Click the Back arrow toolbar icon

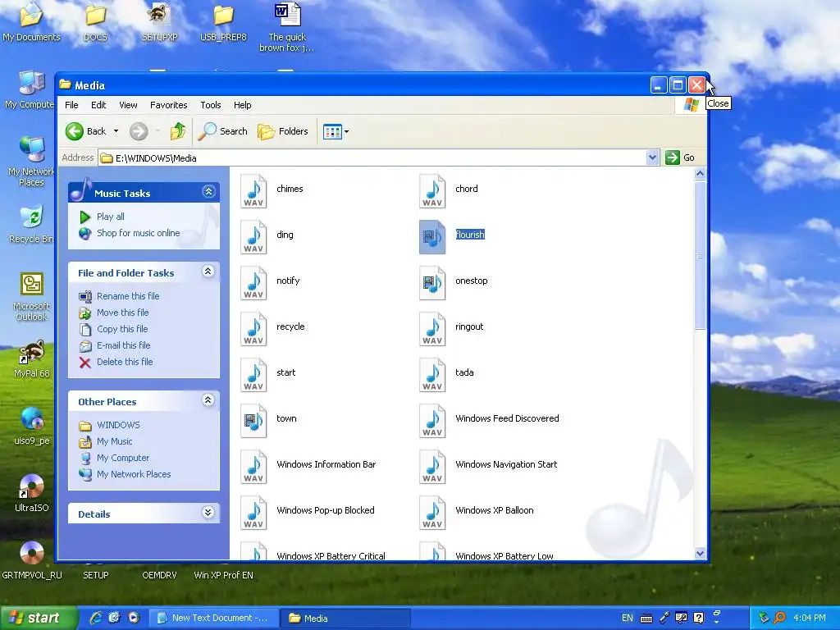pos(75,131)
